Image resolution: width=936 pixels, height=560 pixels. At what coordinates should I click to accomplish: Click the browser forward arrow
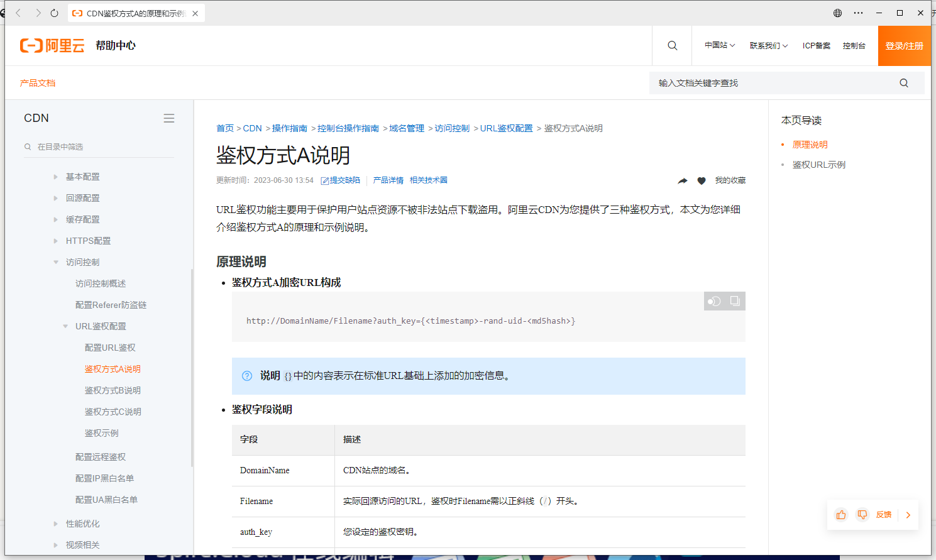[x=38, y=13]
